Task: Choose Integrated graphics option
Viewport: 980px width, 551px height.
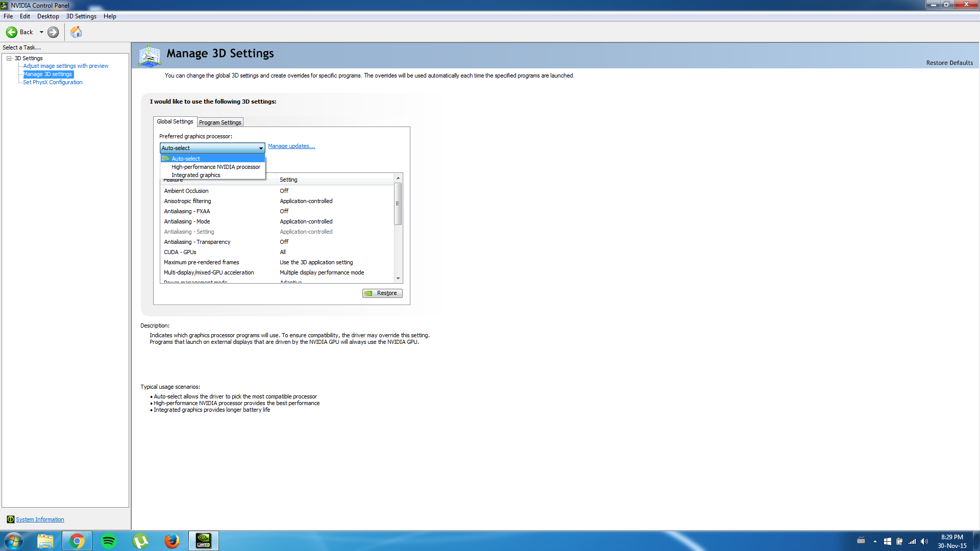Action: coord(213,175)
